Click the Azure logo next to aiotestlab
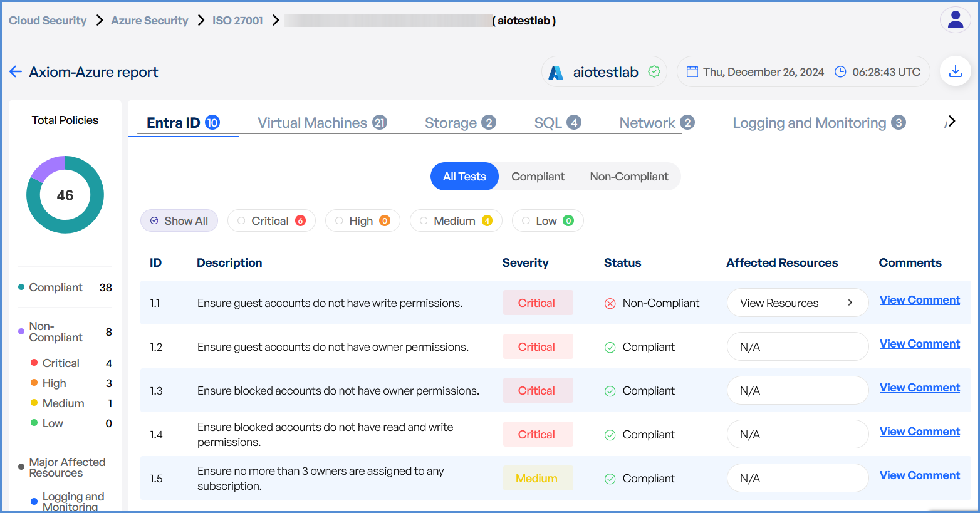The height and width of the screenshot is (513, 980). pyautogui.click(x=556, y=73)
